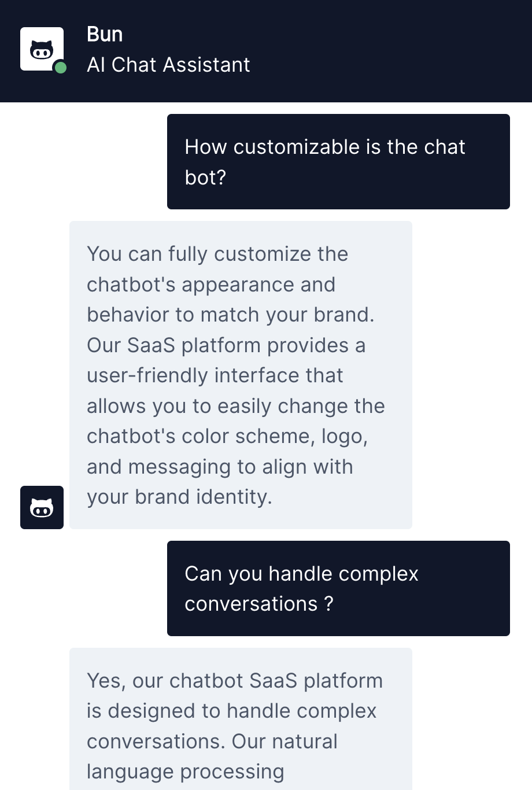The image size is (532, 790).
Task: Click the Bun avatar logo in header
Action: pos(42,49)
